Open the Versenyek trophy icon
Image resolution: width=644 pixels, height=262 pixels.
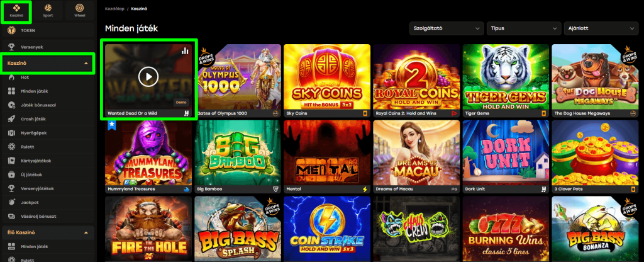pyautogui.click(x=12, y=47)
